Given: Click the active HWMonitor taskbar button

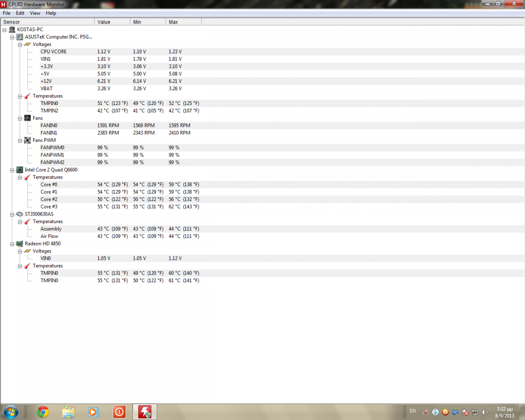Looking at the screenshot, I should (145, 412).
